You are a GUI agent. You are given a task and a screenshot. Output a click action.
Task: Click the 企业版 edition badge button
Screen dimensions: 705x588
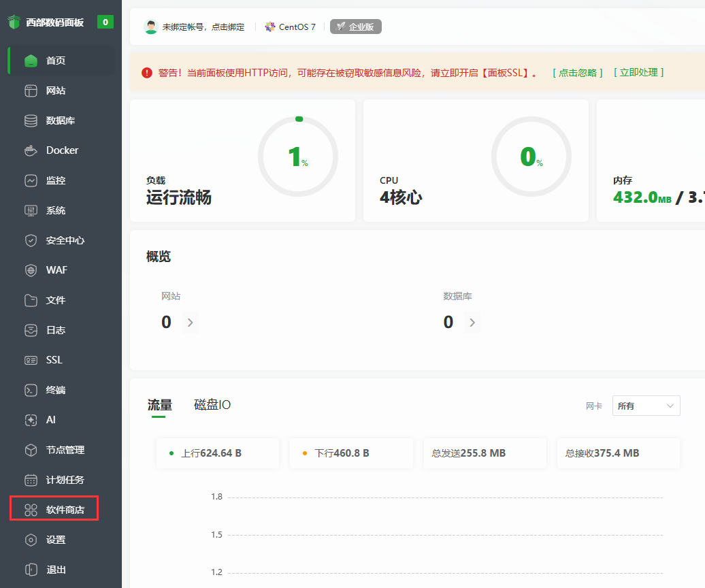click(356, 27)
